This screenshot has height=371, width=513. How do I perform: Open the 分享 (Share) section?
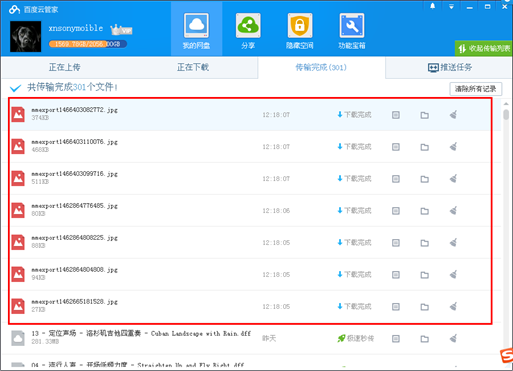(248, 31)
